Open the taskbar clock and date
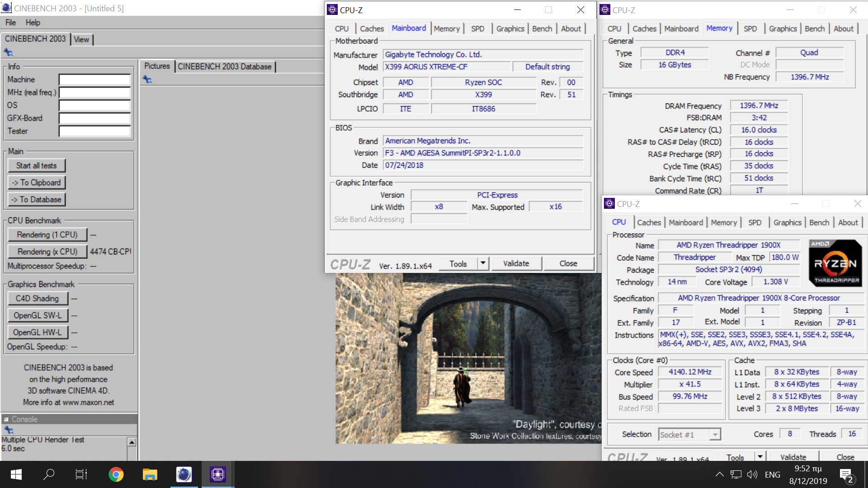This screenshot has height=488, width=868. [x=808, y=474]
